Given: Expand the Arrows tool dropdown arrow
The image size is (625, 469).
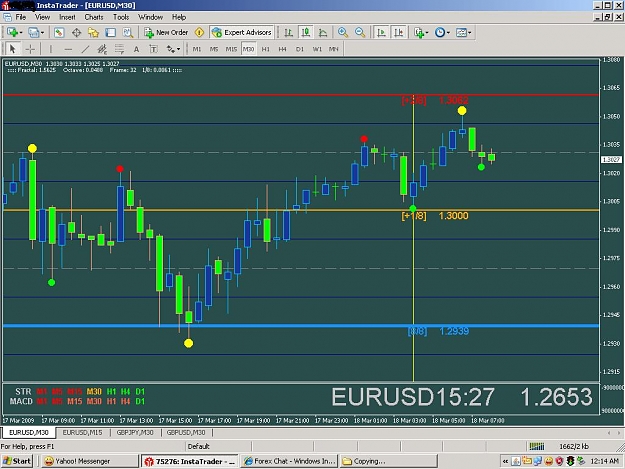Looking at the screenshot, I should pyautogui.click(x=178, y=49).
